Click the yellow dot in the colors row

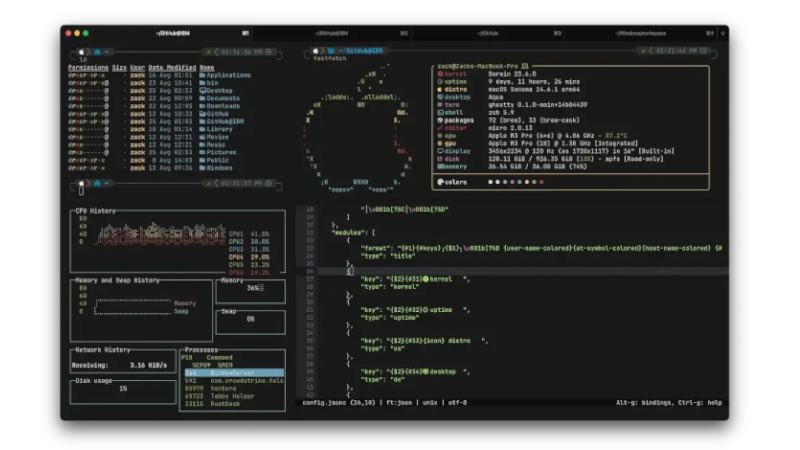[x=527, y=182]
